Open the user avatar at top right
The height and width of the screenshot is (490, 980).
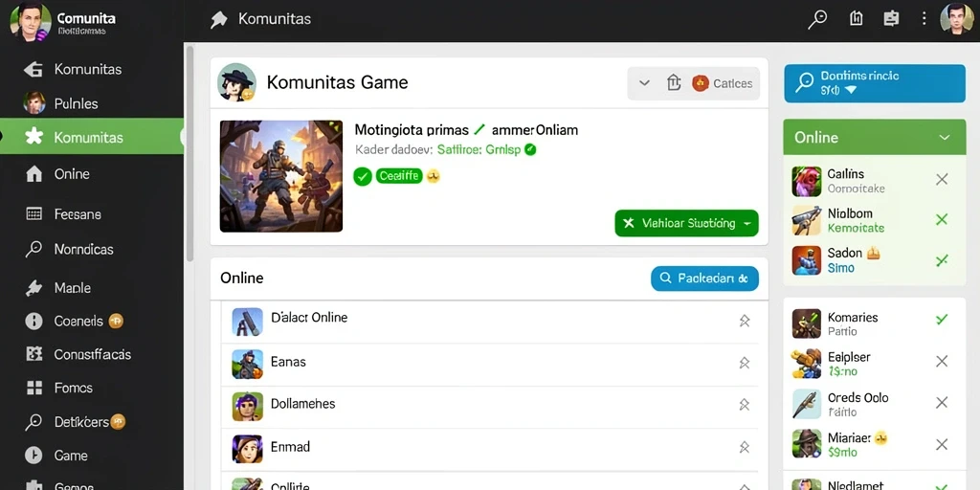point(957,19)
